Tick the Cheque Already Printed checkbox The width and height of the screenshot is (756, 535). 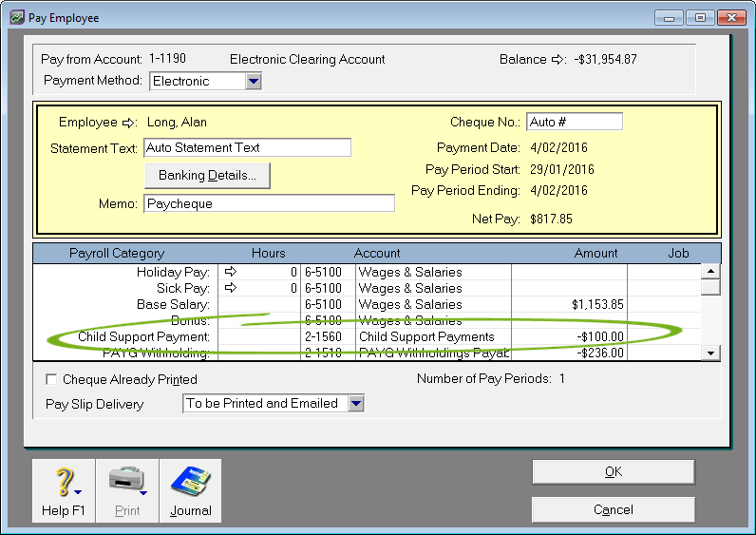(x=52, y=380)
